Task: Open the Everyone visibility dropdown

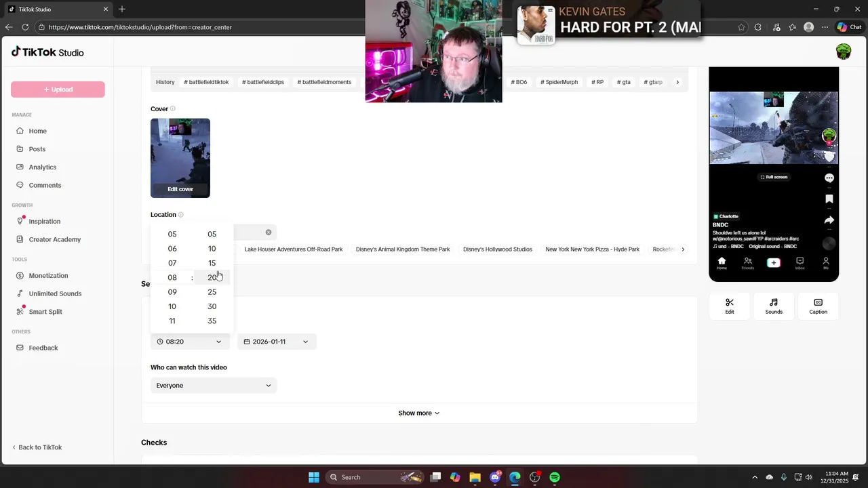Action: [214, 386]
